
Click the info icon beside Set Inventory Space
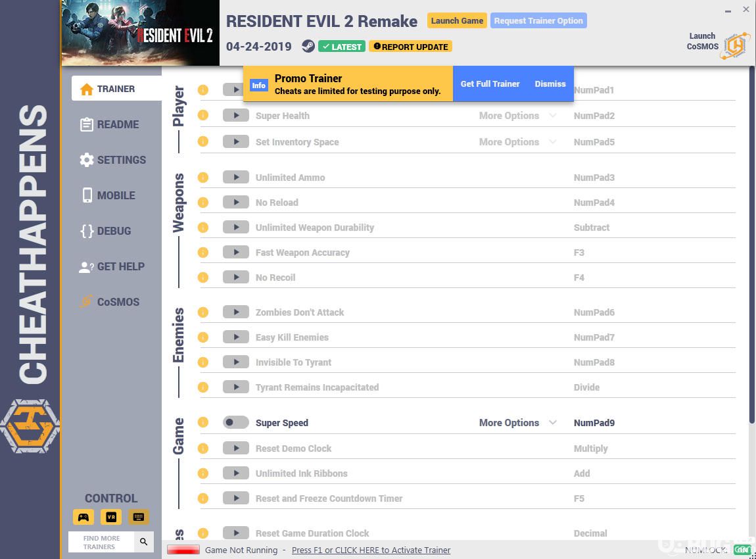(x=203, y=141)
